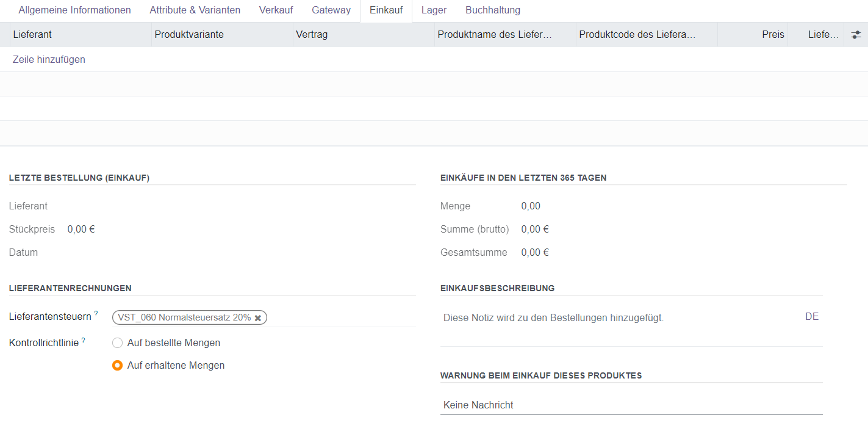
Task: Select the Auf erhaltene Mengen radio option
Action: coord(118,366)
